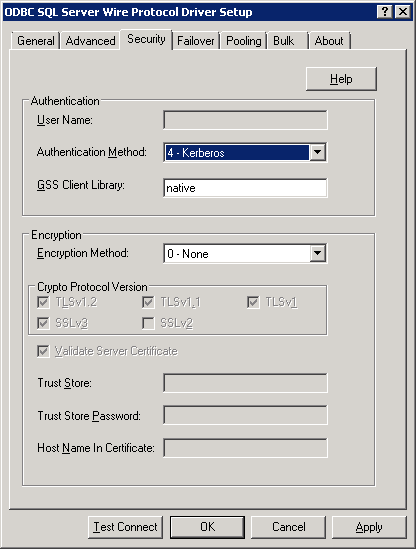
Task: Open the Authentication Method dropdown arrow
Action: point(318,152)
